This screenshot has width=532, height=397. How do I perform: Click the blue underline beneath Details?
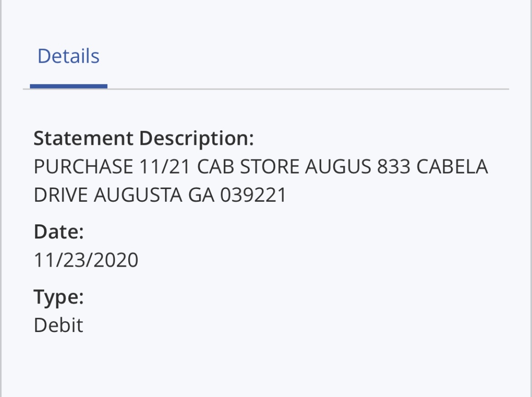[69, 86]
